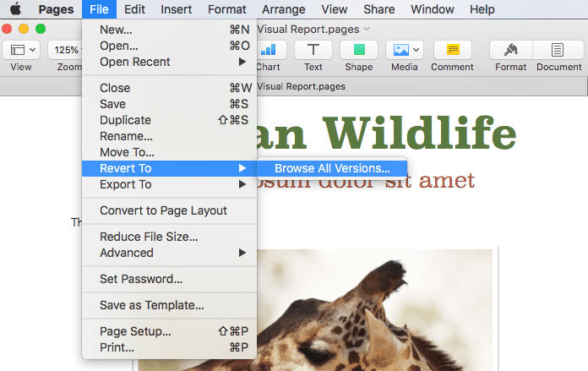Click the Text box toolbar icon
Image resolution: width=588 pixels, height=371 pixels.
(x=313, y=50)
